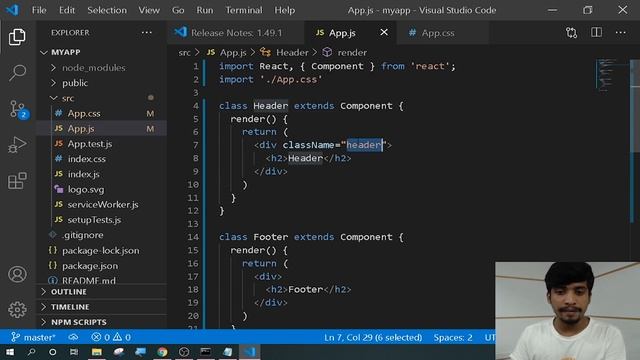640x360 pixels.
Task: Click App.js in the breadcrumb
Action: click(233, 53)
